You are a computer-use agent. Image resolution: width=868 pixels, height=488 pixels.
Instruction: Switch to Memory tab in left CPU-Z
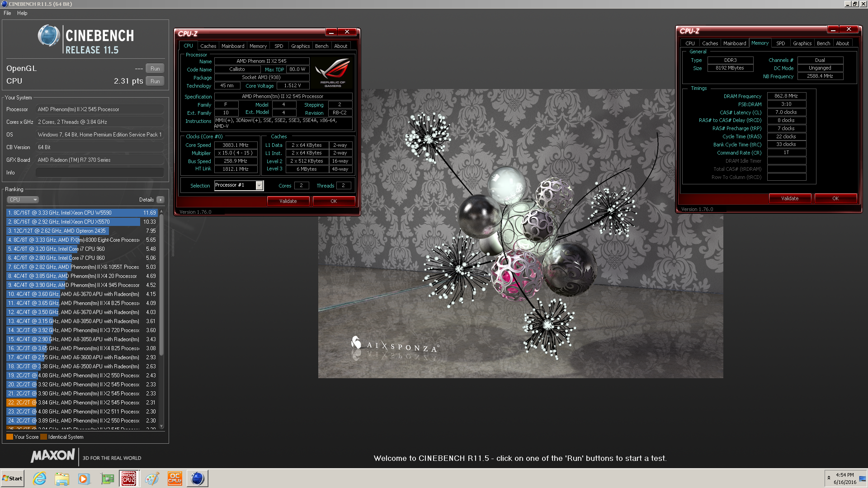[258, 46]
